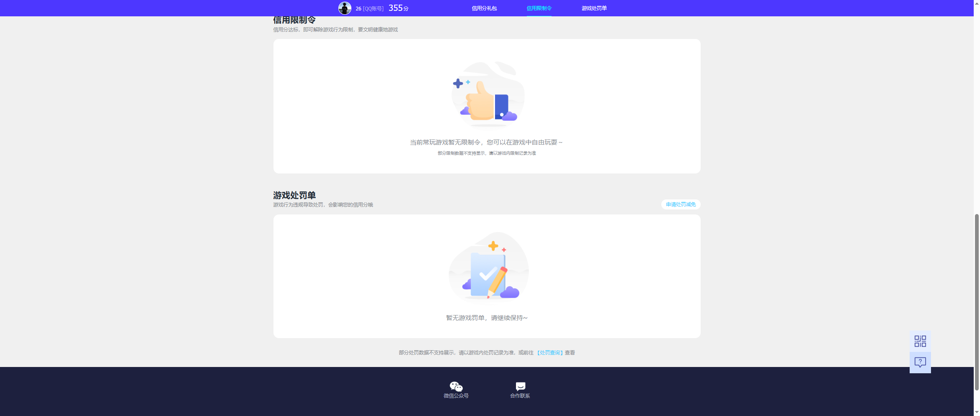Viewport: 980px width, 416px height.
Task: Click the page's vertical scrollbar thumb
Action: click(977, 302)
